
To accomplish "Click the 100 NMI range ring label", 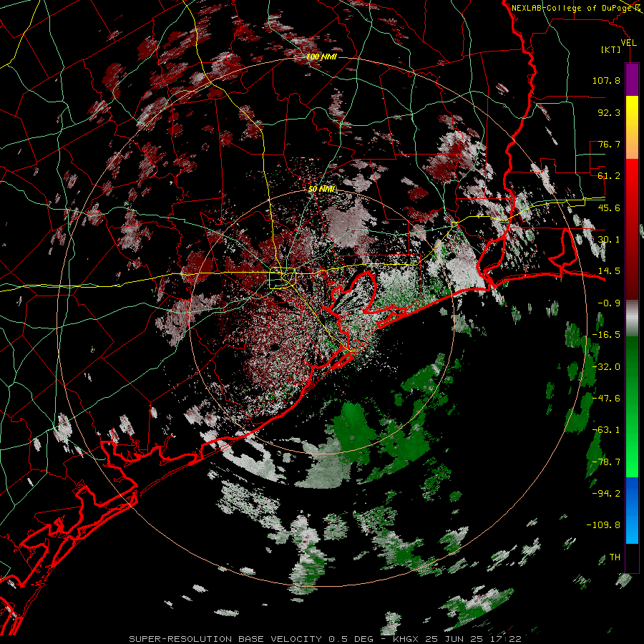I will 321,57.
